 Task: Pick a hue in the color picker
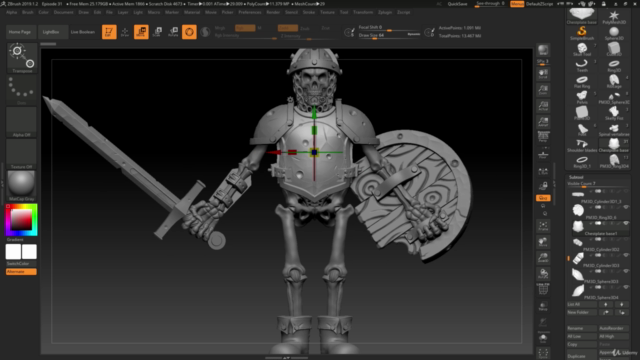tap(21, 220)
